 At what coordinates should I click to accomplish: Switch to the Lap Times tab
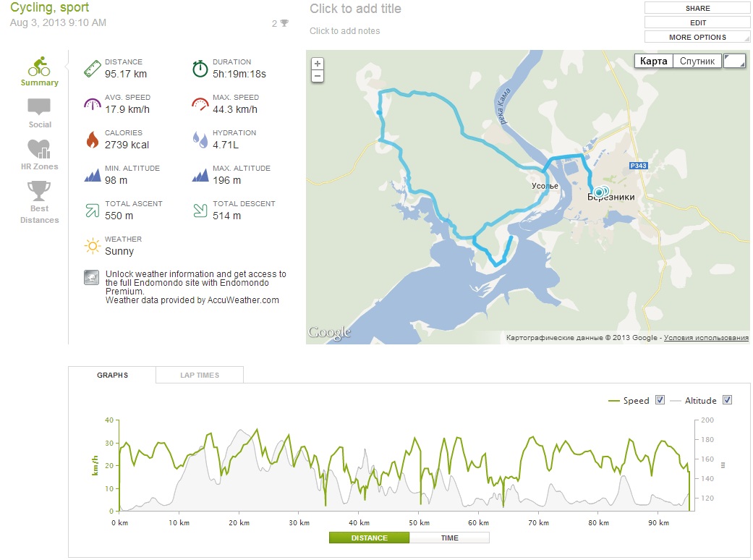pos(200,375)
